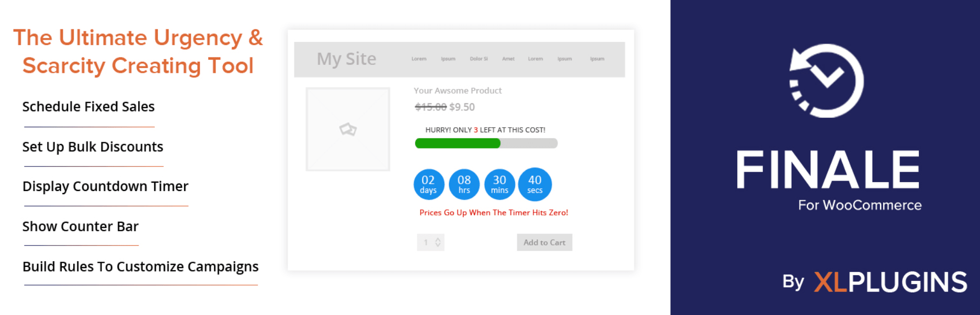This screenshot has width=980, height=315.
Task: Click the Finale clock-arrow logo icon
Action: (826, 81)
